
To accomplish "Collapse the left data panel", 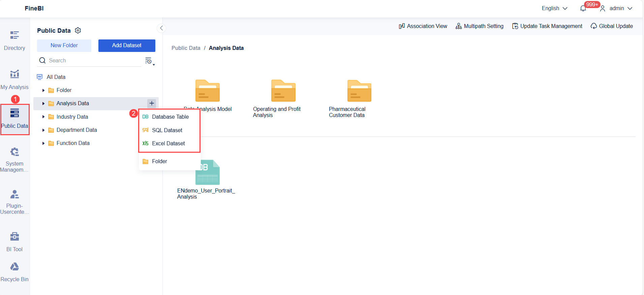I will click(161, 28).
